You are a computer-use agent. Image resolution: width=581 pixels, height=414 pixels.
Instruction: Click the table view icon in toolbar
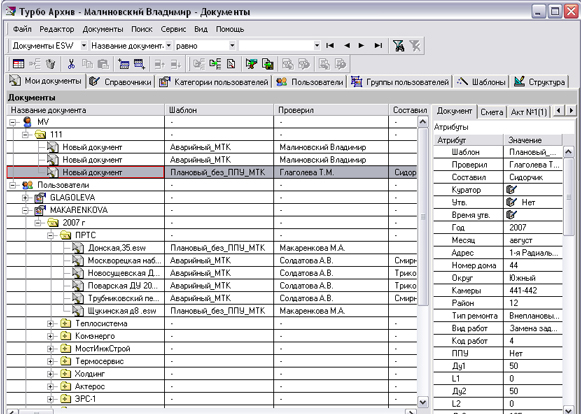click(x=18, y=64)
